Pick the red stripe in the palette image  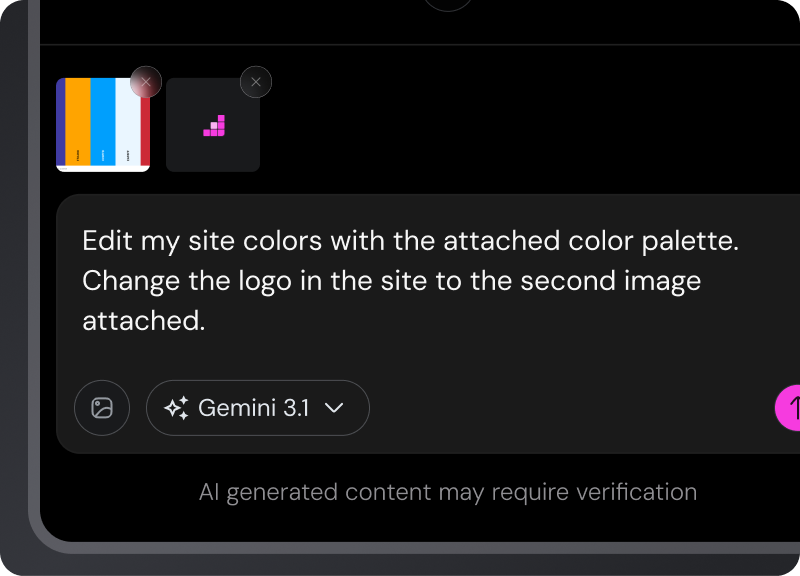point(146,130)
